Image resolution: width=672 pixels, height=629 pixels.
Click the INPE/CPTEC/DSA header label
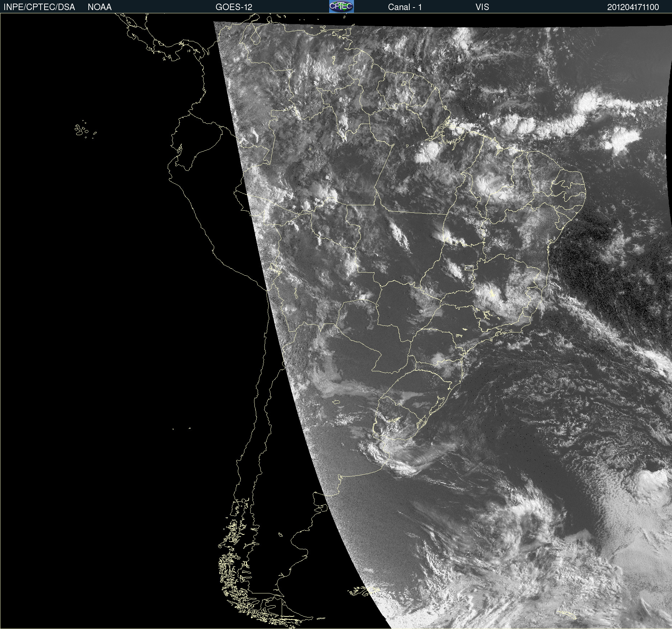point(39,7)
